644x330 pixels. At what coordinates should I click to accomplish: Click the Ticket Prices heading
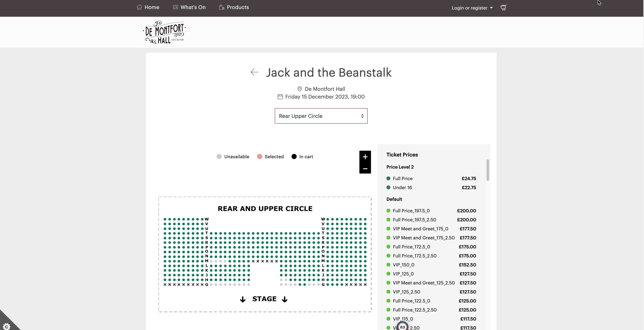tap(402, 155)
